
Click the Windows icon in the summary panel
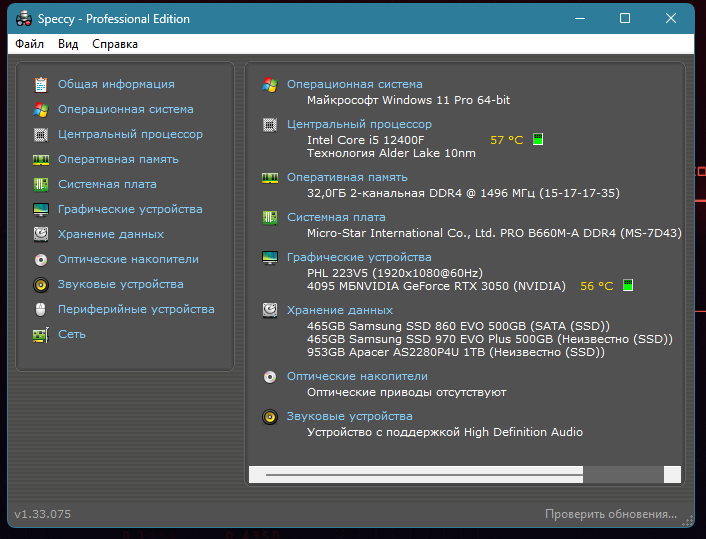click(270, 85)
